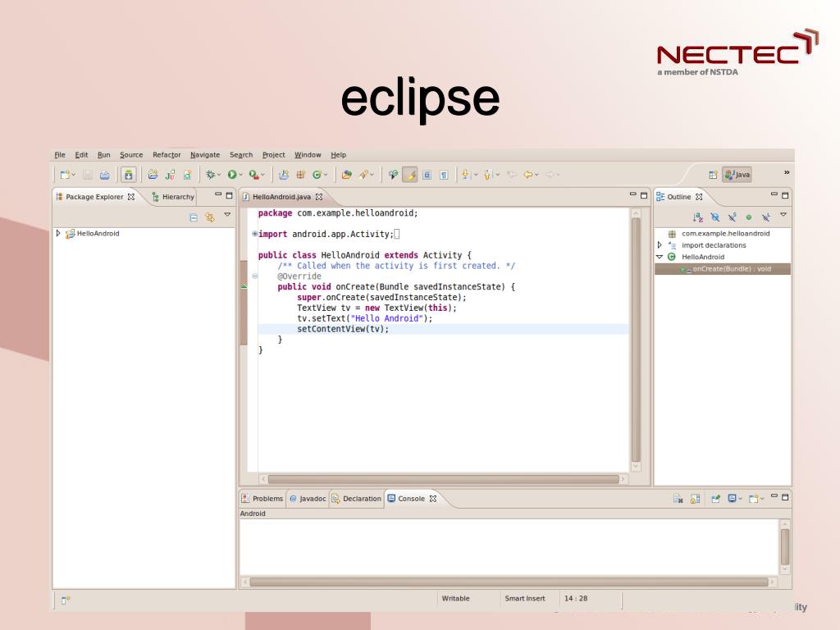Image resolution: width=840 pixels, height=630 pixels.
Task: Click the green Run icon
Action: pyautogui.click(x=232, y=175)
